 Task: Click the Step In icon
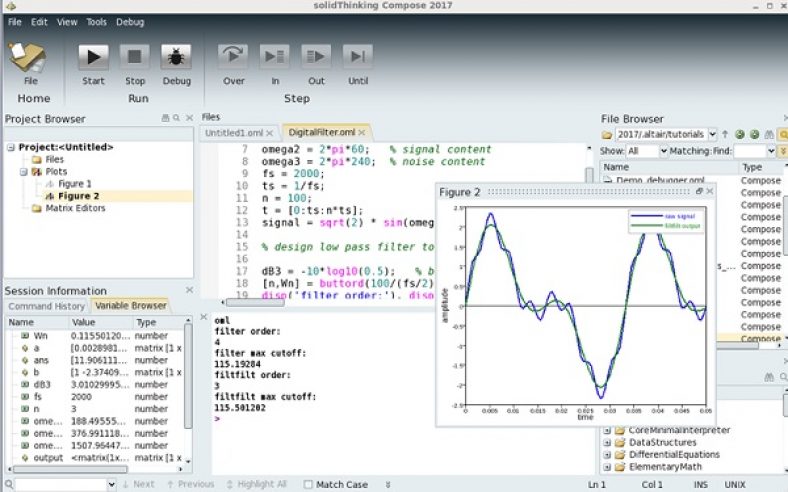click(x=274, y=57)
